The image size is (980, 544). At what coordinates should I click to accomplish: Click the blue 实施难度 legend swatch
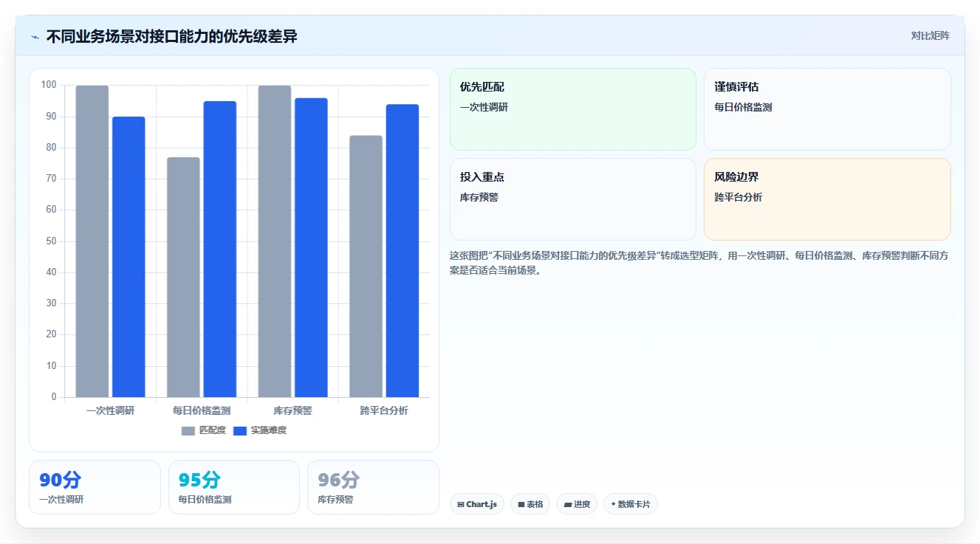240,430
